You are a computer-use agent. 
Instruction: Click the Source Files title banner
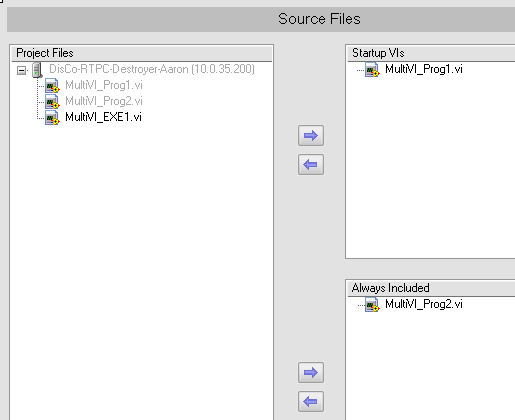[261, 19]
